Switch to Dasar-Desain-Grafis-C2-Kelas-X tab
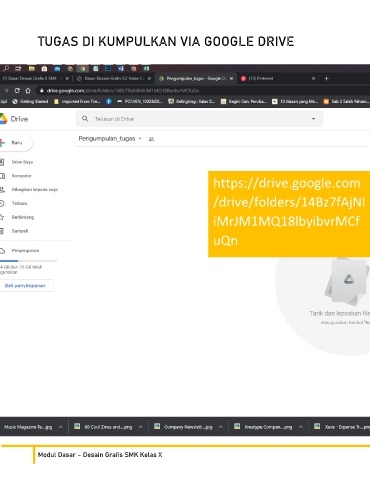 [x=114, y=79]
